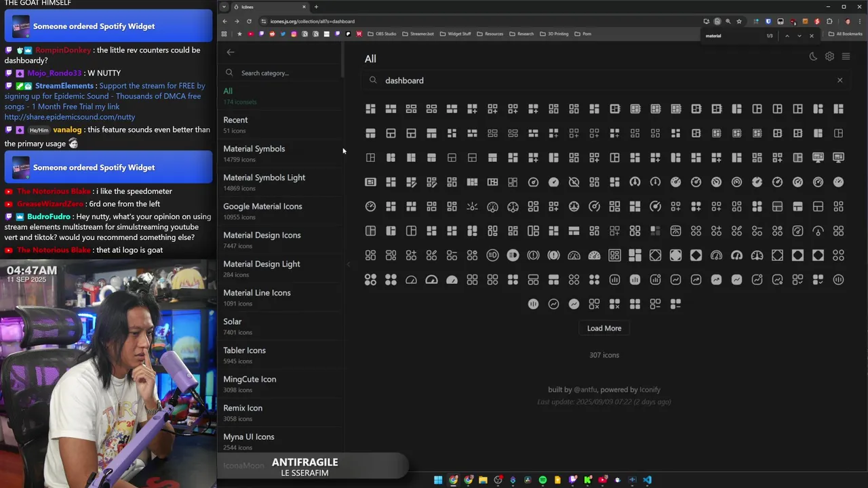868x488 pixels.
Task: Open OBS Studio bookmark
Action: [382, 34]
